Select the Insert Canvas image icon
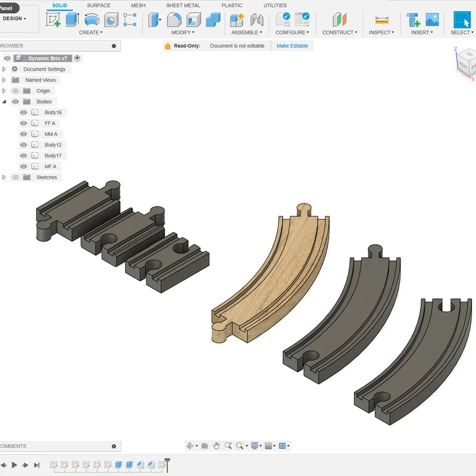This screenshot has width=476, height=476. click(432, 20)
